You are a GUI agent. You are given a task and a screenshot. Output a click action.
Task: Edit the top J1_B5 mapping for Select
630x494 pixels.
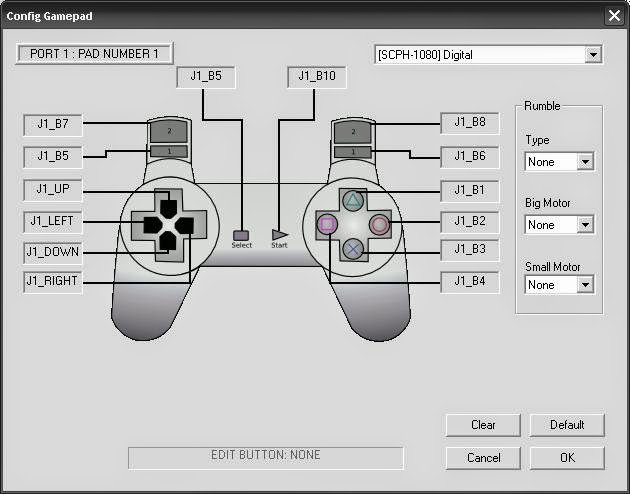coord(206,77)
